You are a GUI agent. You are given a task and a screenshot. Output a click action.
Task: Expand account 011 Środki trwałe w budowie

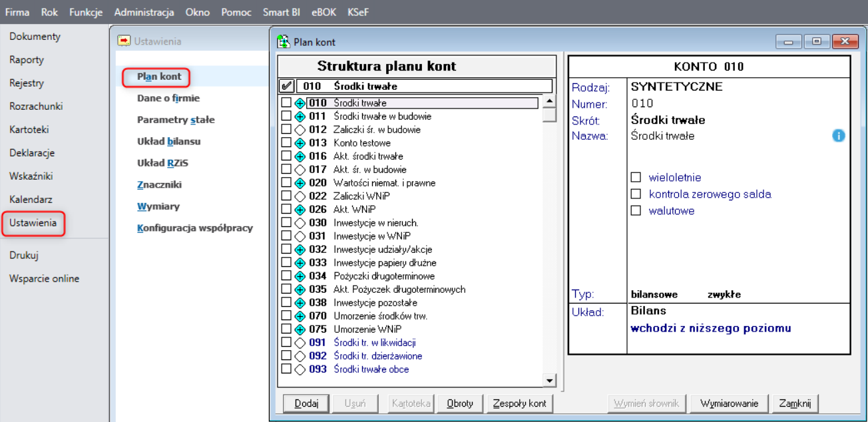[x=300, y=116]
